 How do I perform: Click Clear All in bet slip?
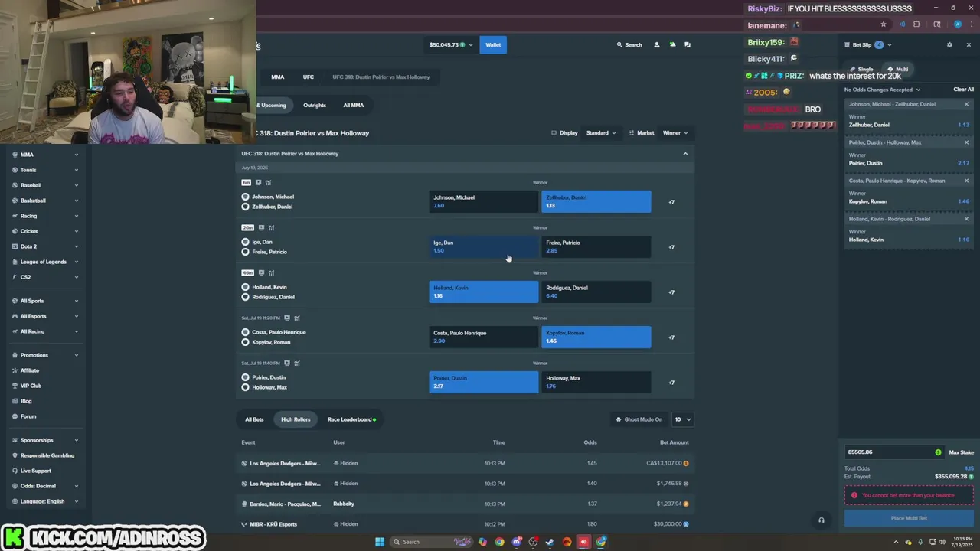pyautogui.click(x=963, y=90)
